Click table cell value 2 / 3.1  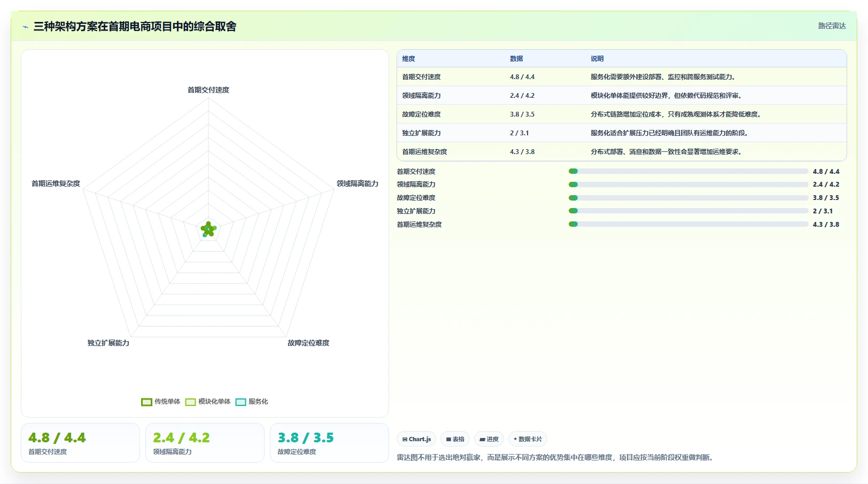click(x=519, y=133)
